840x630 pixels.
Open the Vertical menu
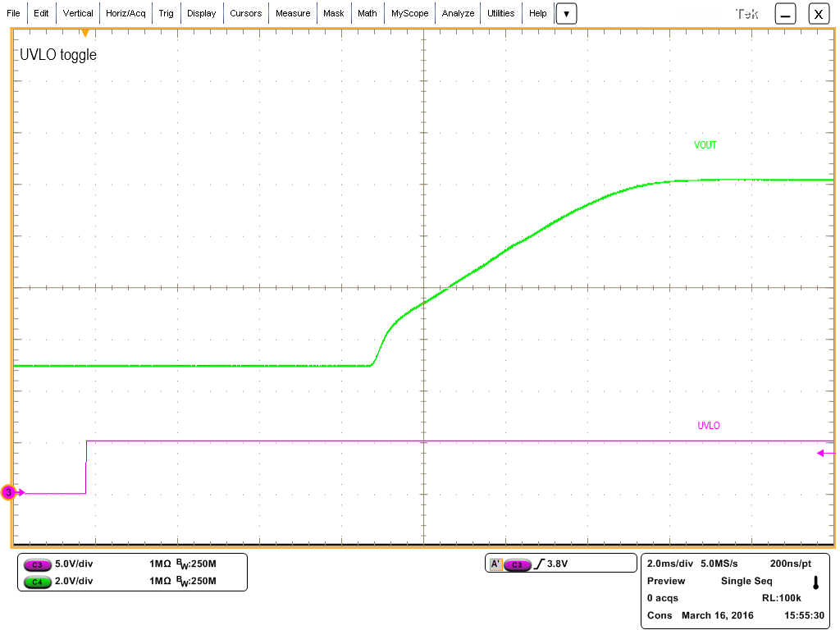pos(78,13)
